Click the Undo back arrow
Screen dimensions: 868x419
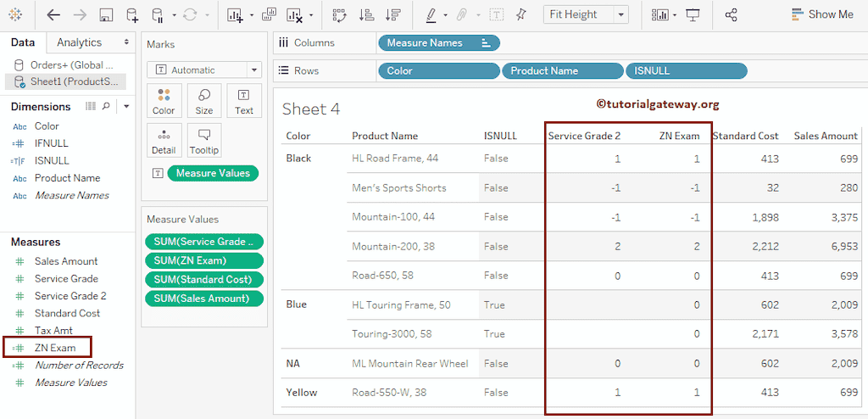53,14
